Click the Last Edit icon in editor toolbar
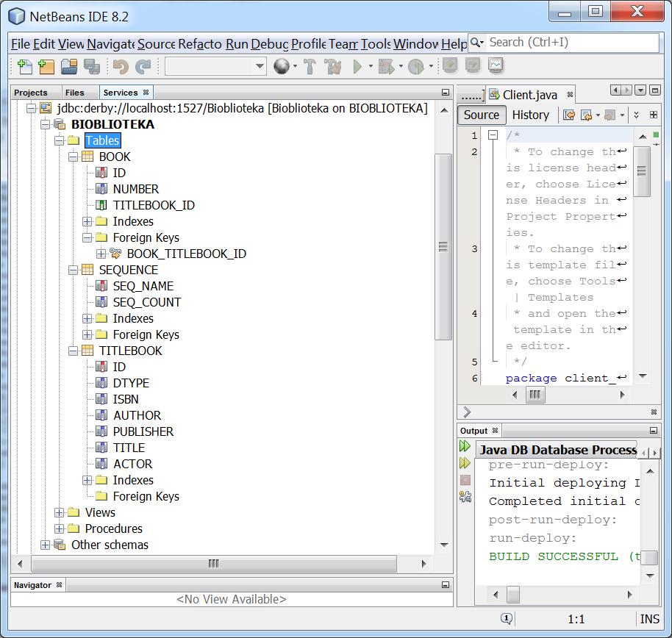Screen dimensions: 672x638 pos(569,115)
